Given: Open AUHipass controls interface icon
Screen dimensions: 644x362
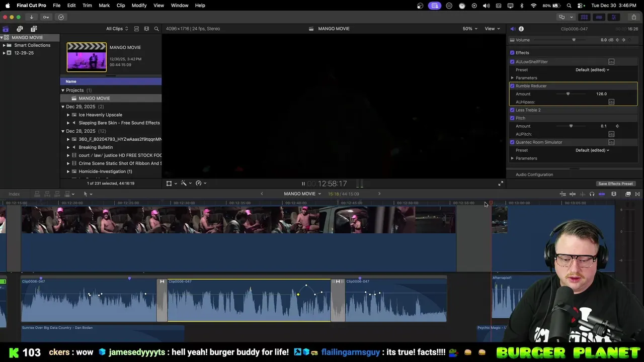Looking at the screenshot, I should pos(611,102).
